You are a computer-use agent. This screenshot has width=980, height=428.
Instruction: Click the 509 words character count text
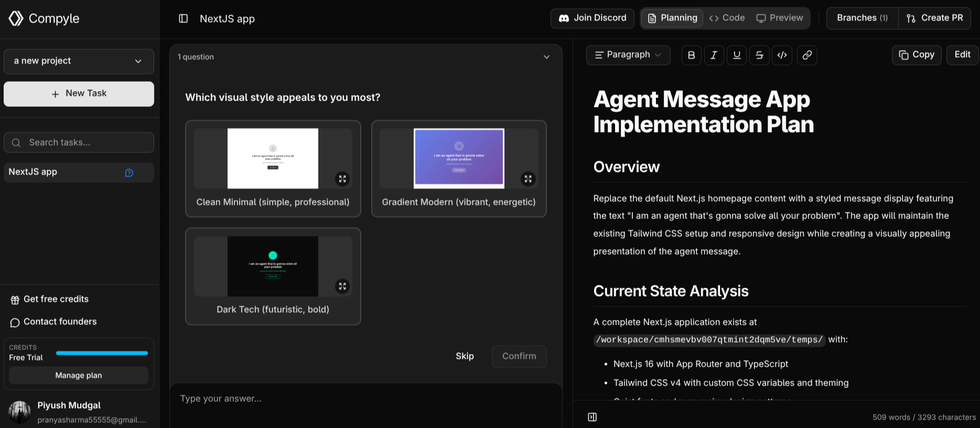tap(924, 418)
